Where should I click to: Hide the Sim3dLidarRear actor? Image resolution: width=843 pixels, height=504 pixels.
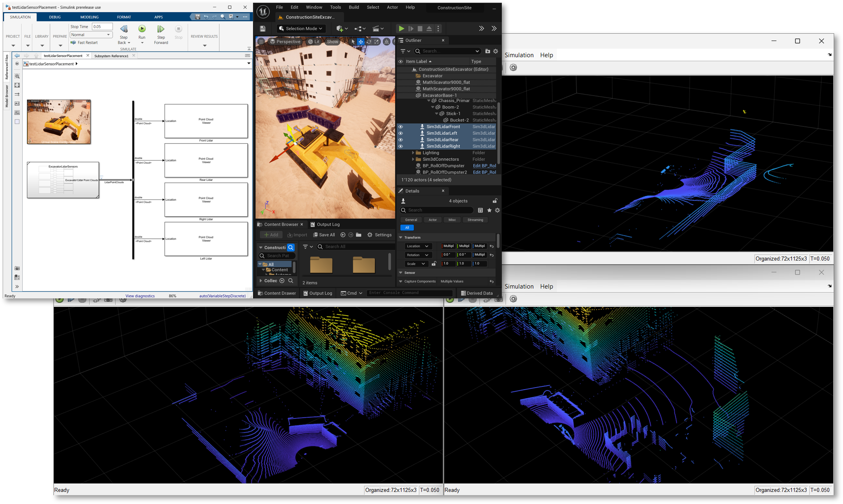tap(401, 140)
